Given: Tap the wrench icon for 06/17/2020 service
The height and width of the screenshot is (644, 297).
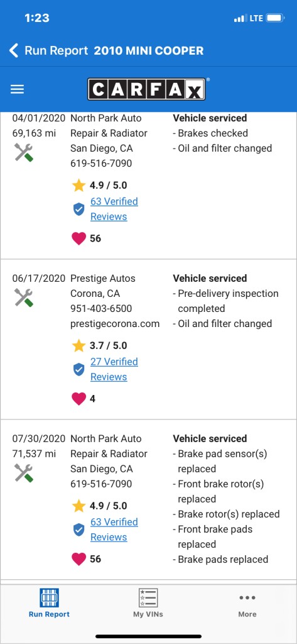Looking at the screenshot, I should 24,297.
